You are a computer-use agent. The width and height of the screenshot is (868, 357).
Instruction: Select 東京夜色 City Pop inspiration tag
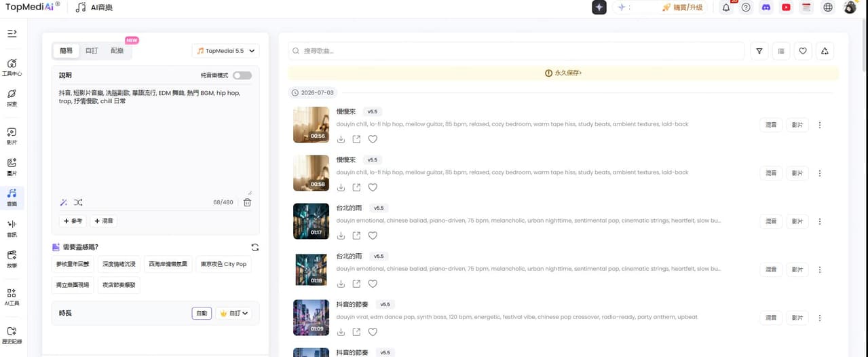[x=224, y=264]
